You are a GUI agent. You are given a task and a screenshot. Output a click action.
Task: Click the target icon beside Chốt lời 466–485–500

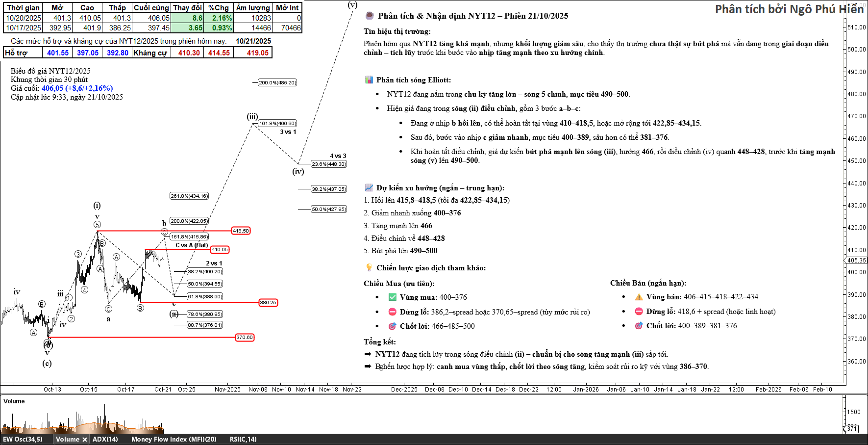coord(392,326)
